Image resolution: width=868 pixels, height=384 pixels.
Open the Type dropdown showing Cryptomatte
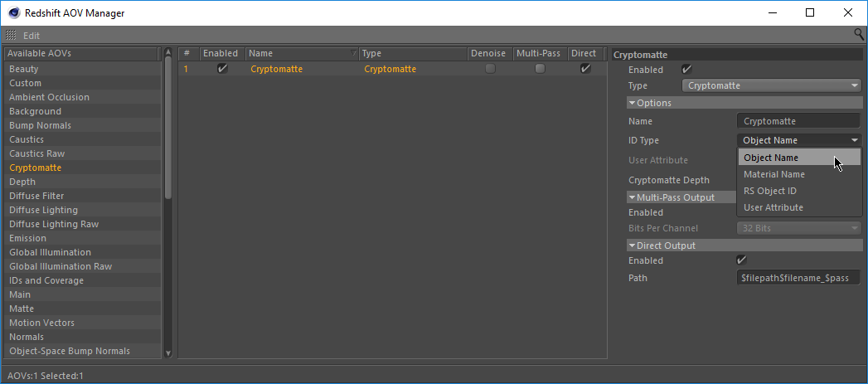pyautogui.click(x=772, y=85)
